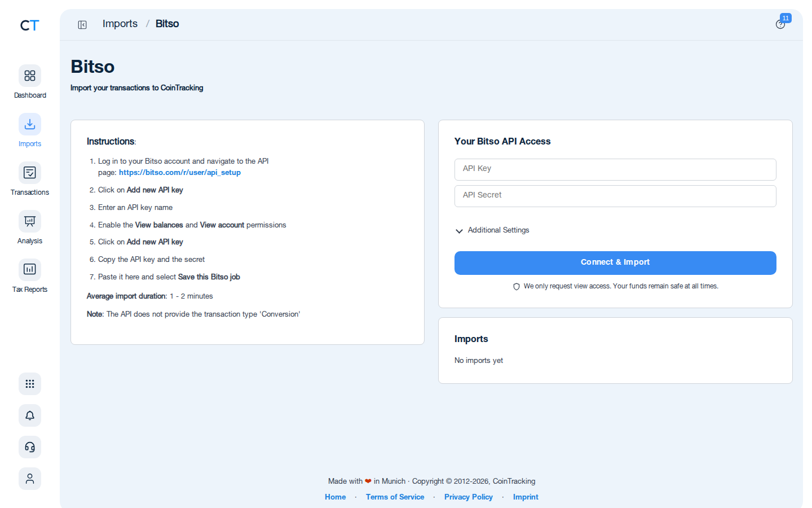Click step 'Enable the View balances' permissions

coord(192,225)
